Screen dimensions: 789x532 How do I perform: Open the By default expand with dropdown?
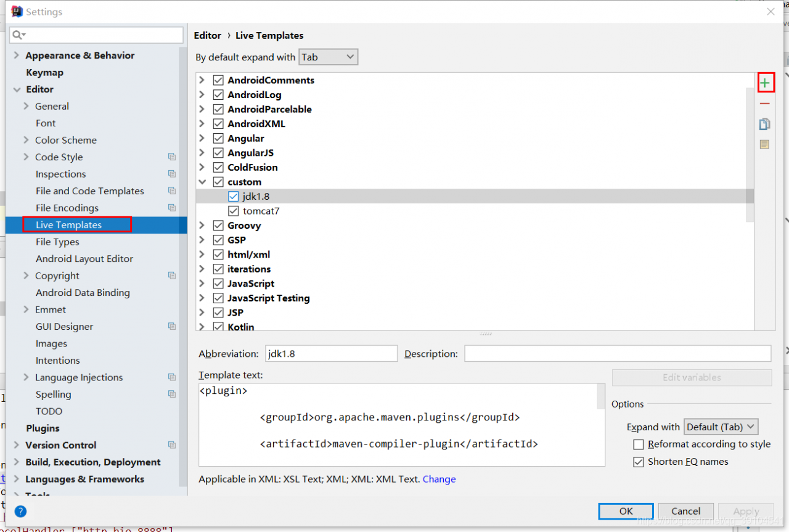coord(328,57)
